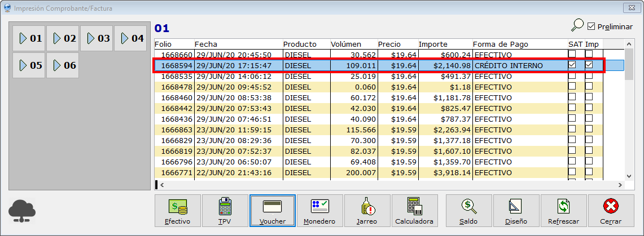Click the Fecha column header
The width and height of the screenshot is (644, 236).
(x=237, y=44)
